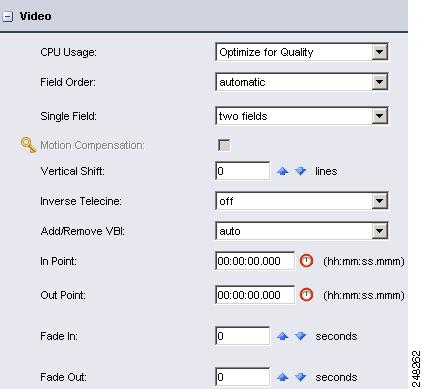Click the Add/Remove VBI label
Screen dimensions: 421x389
tap(83, 231)
